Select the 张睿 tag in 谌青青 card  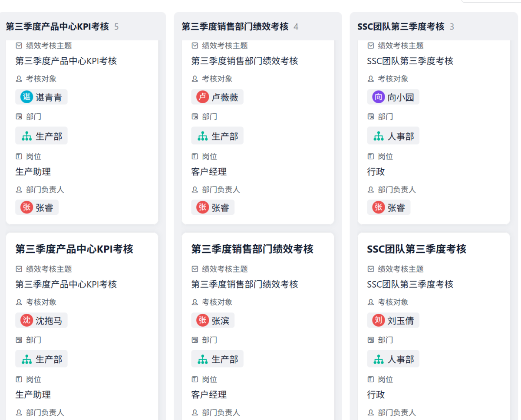click(x=37, y=207)
